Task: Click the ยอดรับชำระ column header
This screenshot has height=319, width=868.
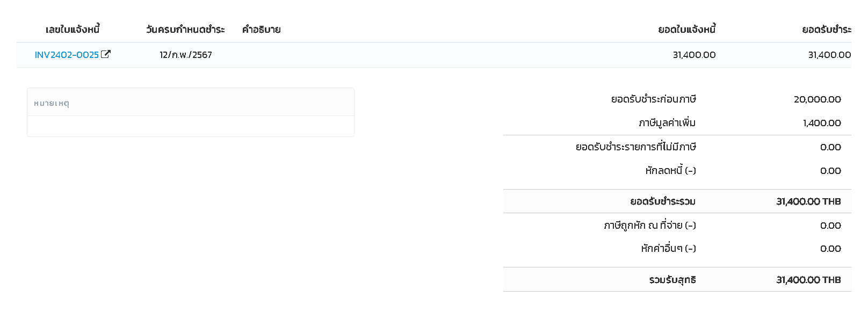Action: (x=827, y=30)
